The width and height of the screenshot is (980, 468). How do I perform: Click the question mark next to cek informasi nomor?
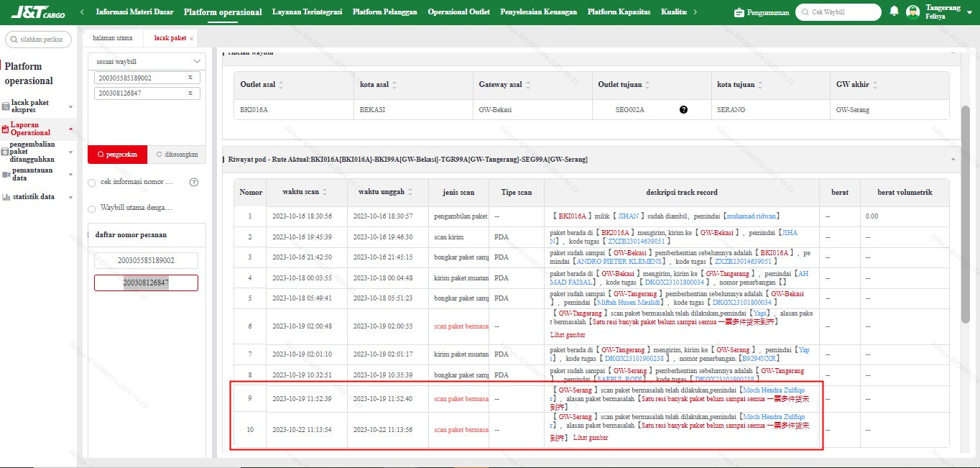193,183
